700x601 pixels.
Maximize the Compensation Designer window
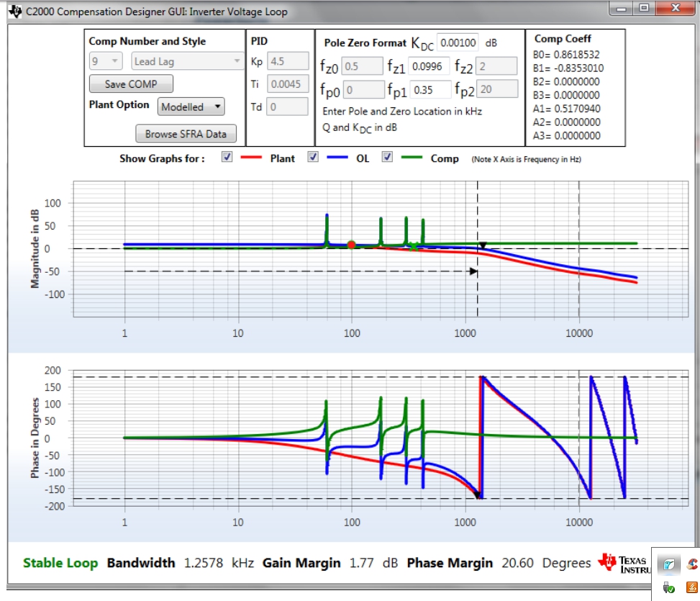click(x=644, y=8)
